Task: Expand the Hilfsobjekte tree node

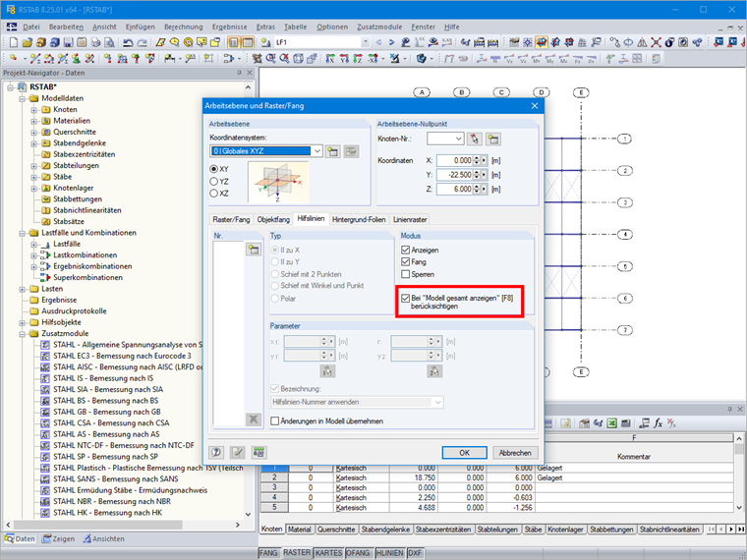Action: [23, 323]
